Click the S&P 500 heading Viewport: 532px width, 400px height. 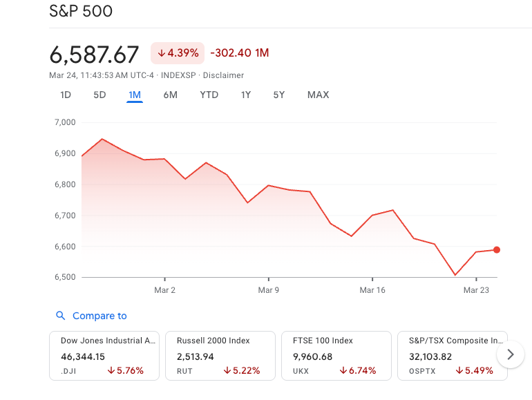81,11
